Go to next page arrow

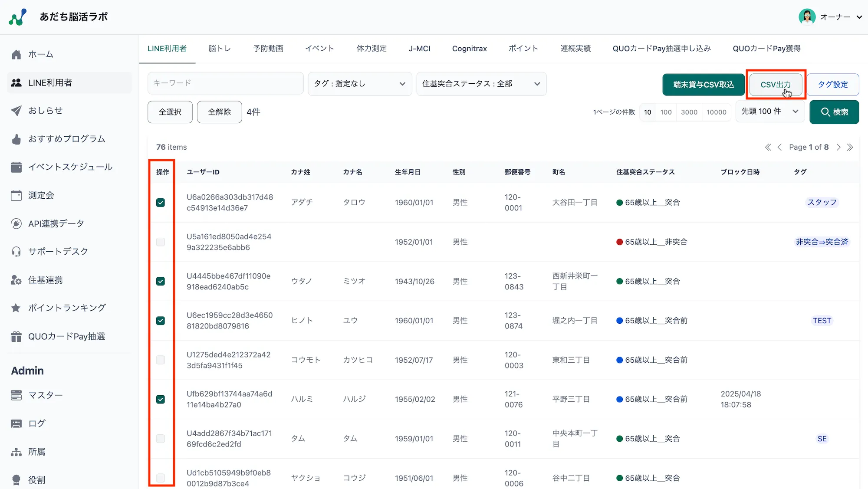(x=838, y=148)
